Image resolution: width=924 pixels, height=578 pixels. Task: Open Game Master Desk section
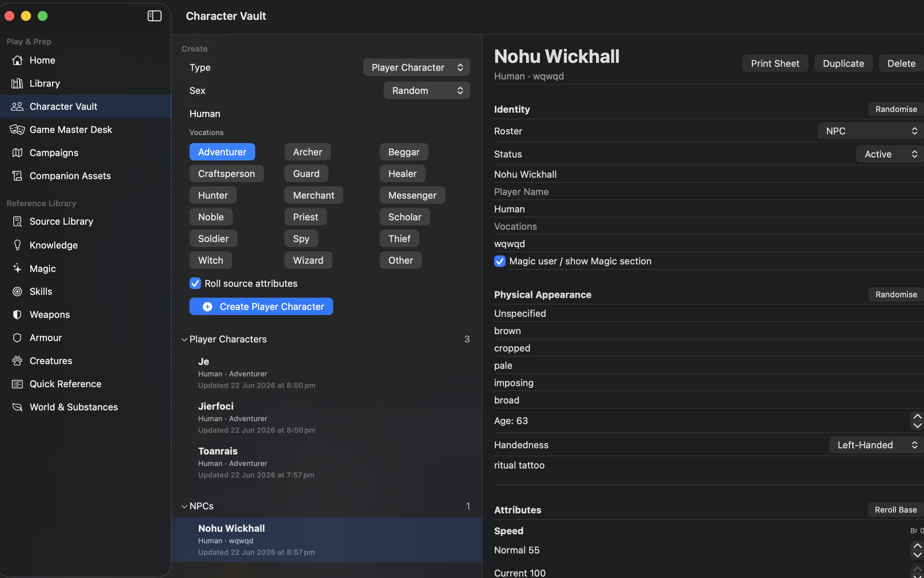click(86, 130)
